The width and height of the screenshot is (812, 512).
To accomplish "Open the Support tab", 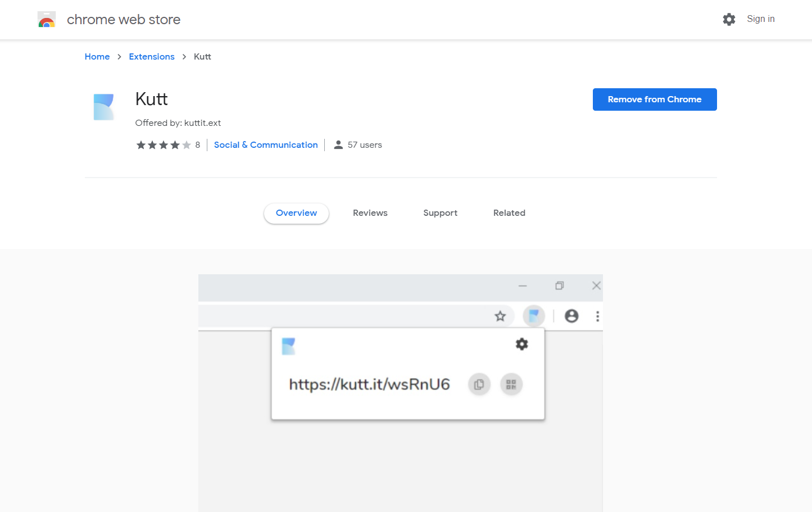I will pyautogui.click(x=440, y=213).
